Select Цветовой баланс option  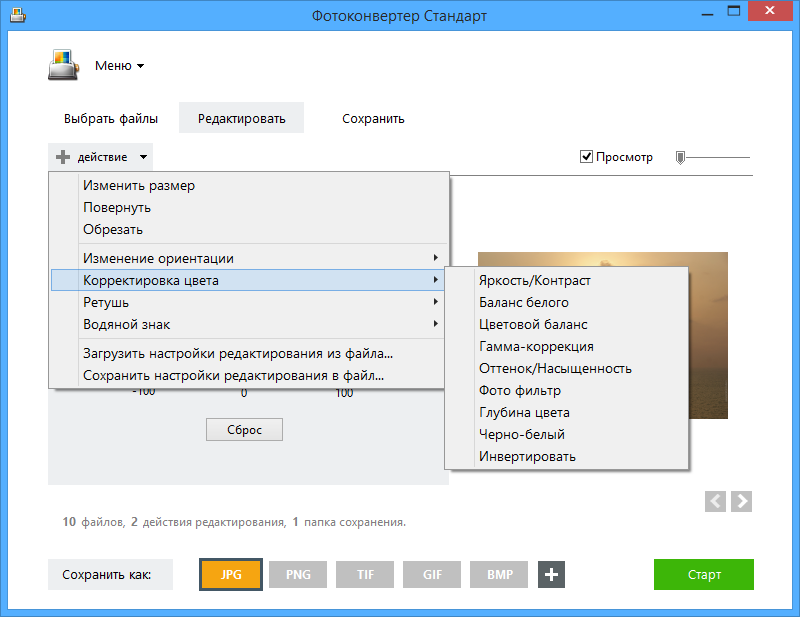[x=566, y=324]
